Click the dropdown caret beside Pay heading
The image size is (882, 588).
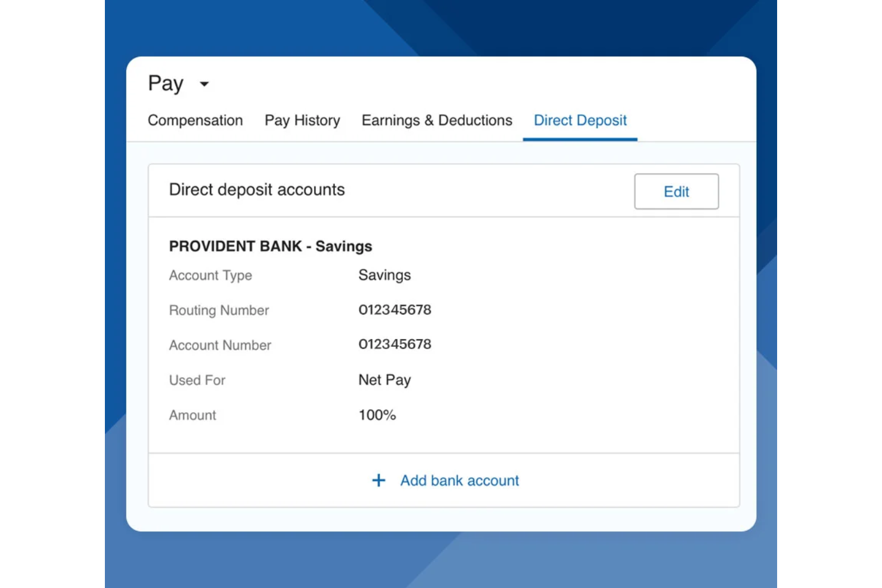click(204, 85)
